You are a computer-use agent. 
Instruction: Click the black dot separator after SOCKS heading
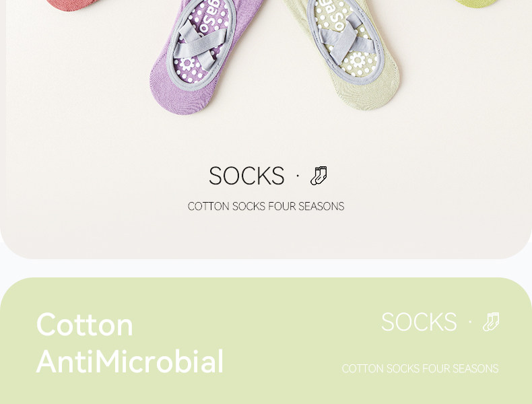(x=298, y=176)
